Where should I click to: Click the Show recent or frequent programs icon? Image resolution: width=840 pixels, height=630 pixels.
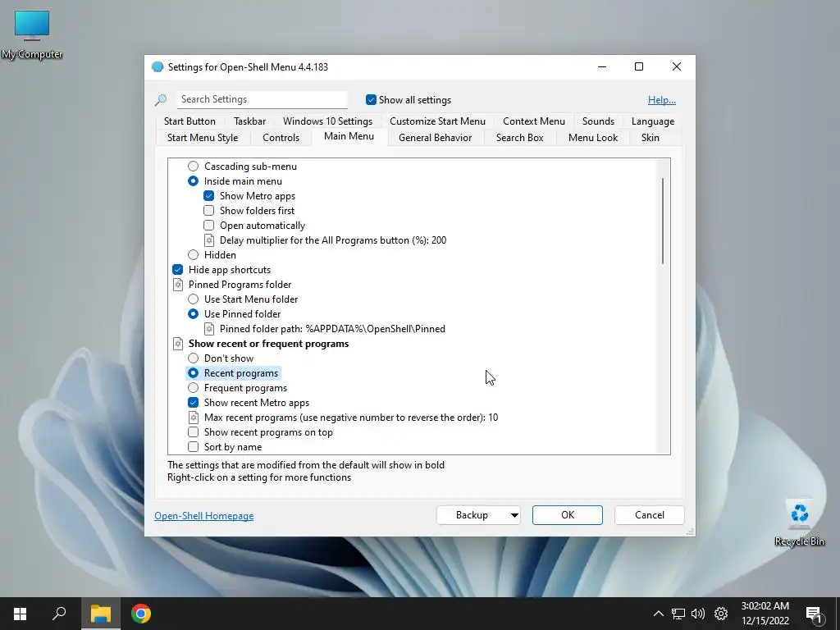tap(178, 344)
